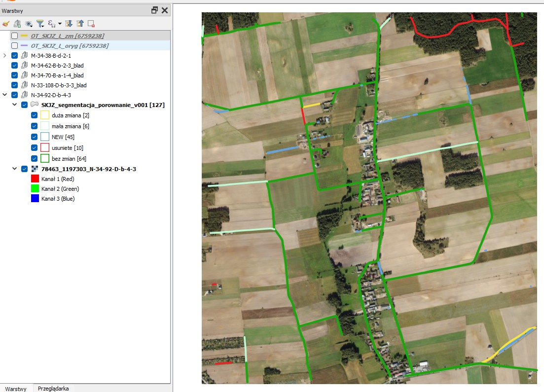Click the Expand All layers icon

tap(69, 23)
